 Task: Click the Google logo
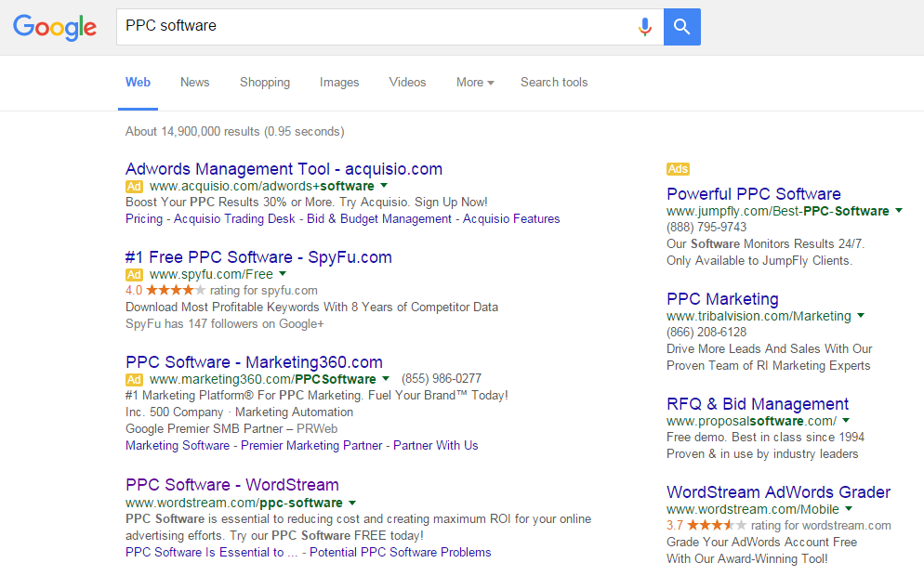pyautogui.click(x=55, y=27)
